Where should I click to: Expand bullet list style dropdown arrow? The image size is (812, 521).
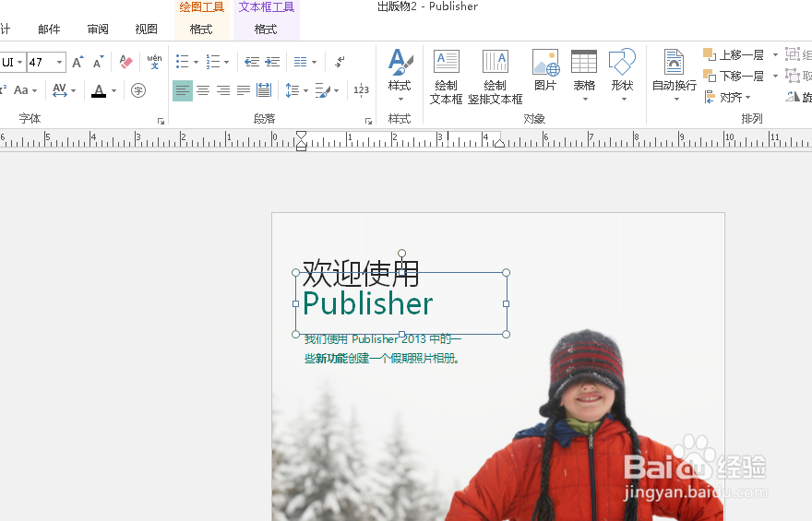point(196,63)
